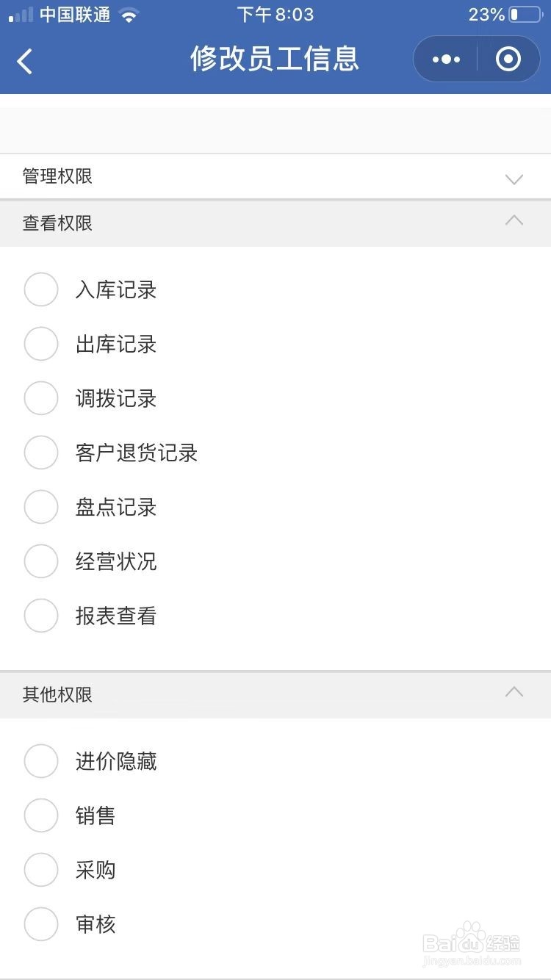
Task: Tap the back arrow icon
Action: (x=25, y=60)
